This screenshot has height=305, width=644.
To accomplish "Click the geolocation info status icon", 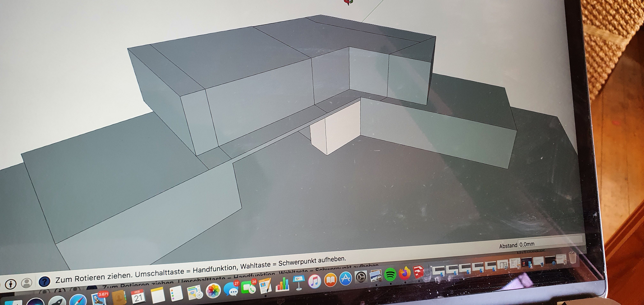I will (x=11, y=284).
